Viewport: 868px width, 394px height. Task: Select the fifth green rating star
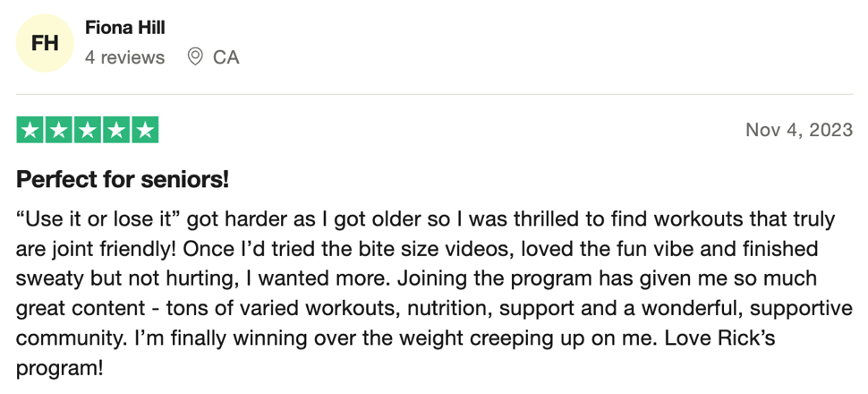[x=145, y=130]
